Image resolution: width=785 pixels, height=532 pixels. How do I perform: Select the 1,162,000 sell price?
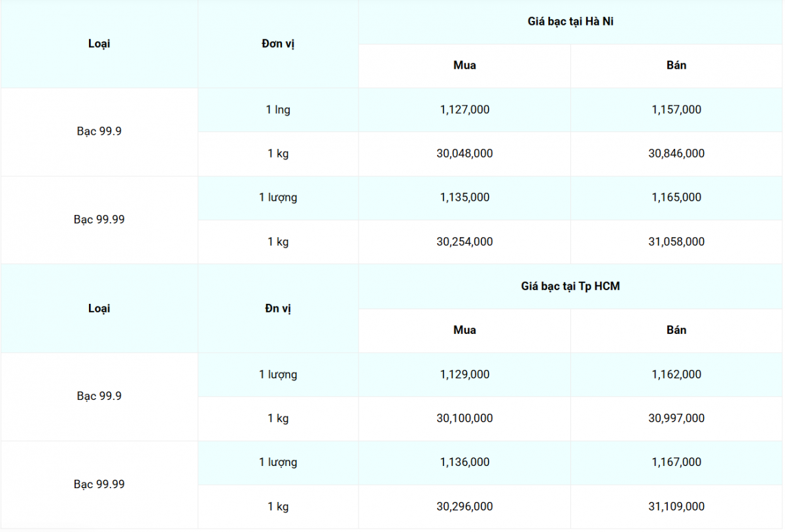tap(676, 374)
